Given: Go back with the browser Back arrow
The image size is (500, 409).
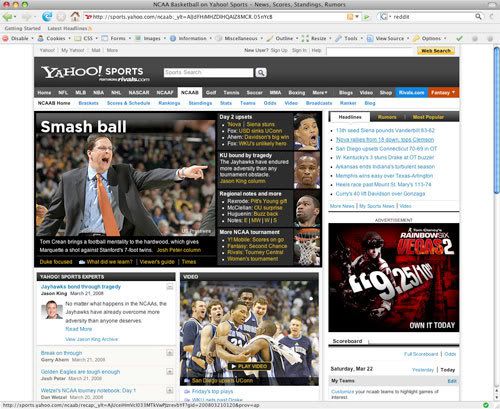Looking at the screenshot, I should (x=7, y=16).
